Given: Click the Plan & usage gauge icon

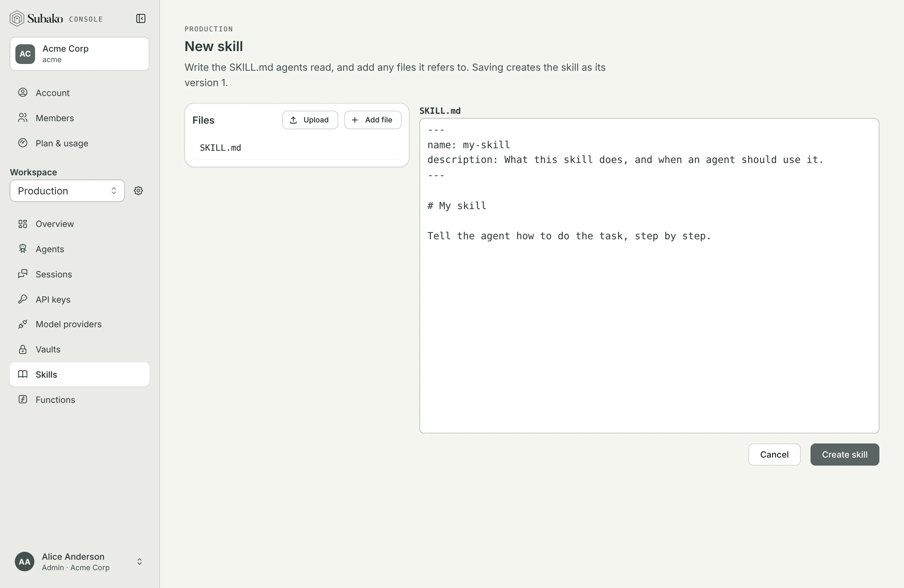Looking at the screenshot, I should point(23,143).
